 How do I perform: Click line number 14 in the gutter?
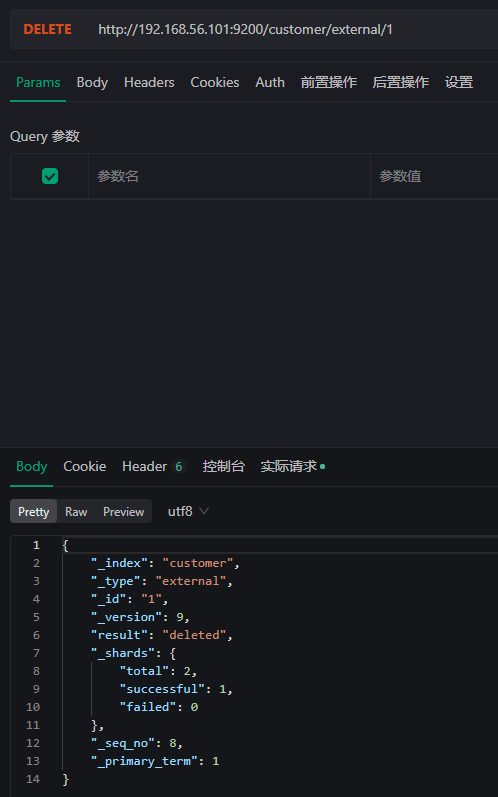tap(33, 779)
